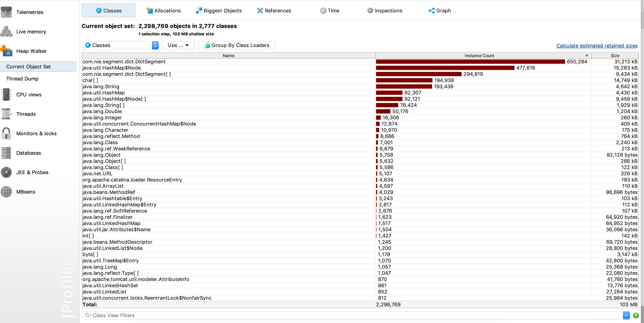Viewport: 644px width, 323px height.
Task: Switch to the References tab
Action: tap(274, 10)
